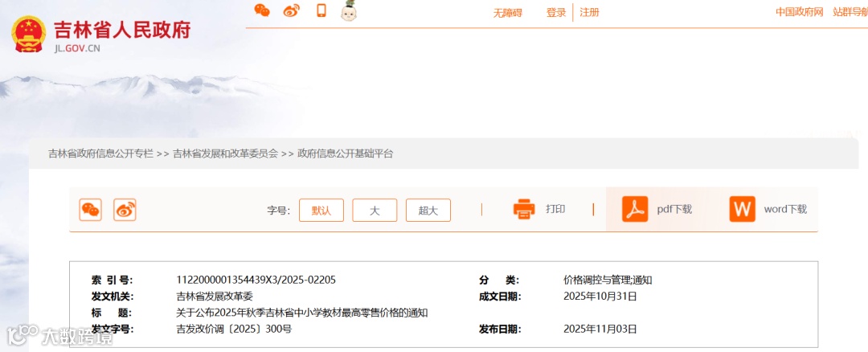
Task: Click 注册 to register
Action: (589, 12)
